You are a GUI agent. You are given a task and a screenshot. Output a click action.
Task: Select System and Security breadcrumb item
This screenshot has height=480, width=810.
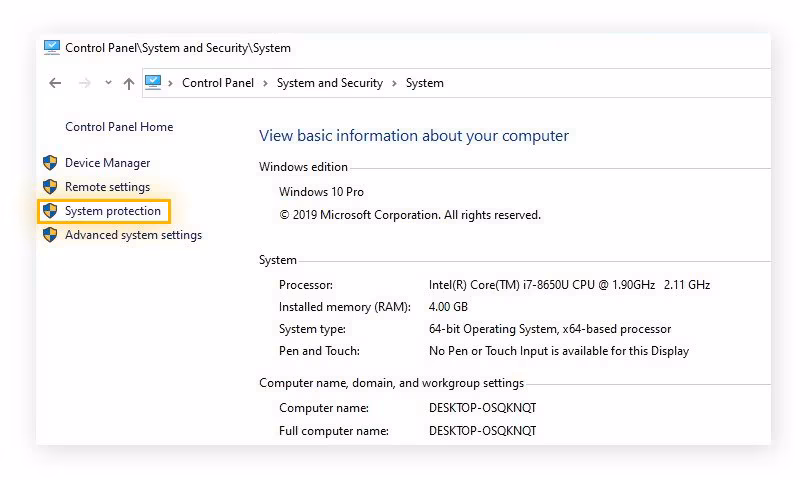click(x=329, y=83)
